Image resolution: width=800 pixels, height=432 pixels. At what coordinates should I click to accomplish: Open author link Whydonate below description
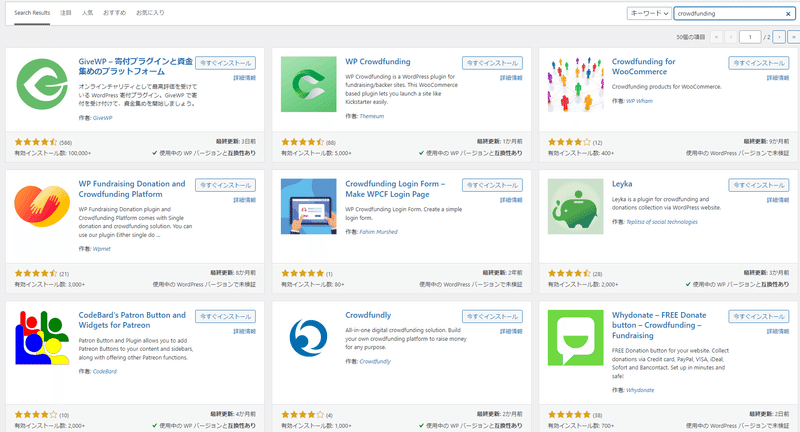(x=640, y=390)
